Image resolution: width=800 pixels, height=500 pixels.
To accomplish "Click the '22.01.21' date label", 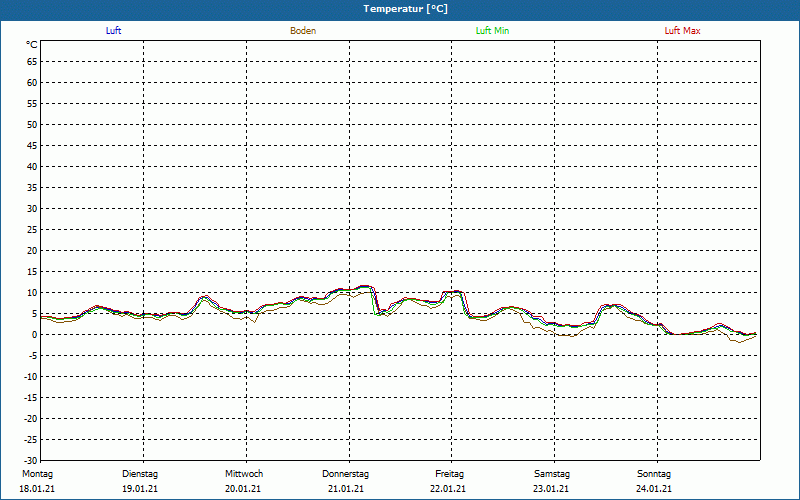I will point(448,489).
